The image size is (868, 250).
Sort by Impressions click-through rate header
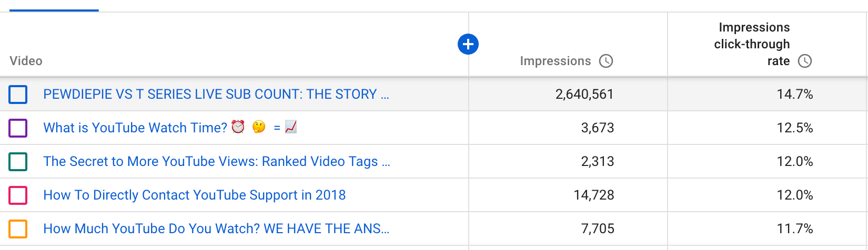click(752, 44)
